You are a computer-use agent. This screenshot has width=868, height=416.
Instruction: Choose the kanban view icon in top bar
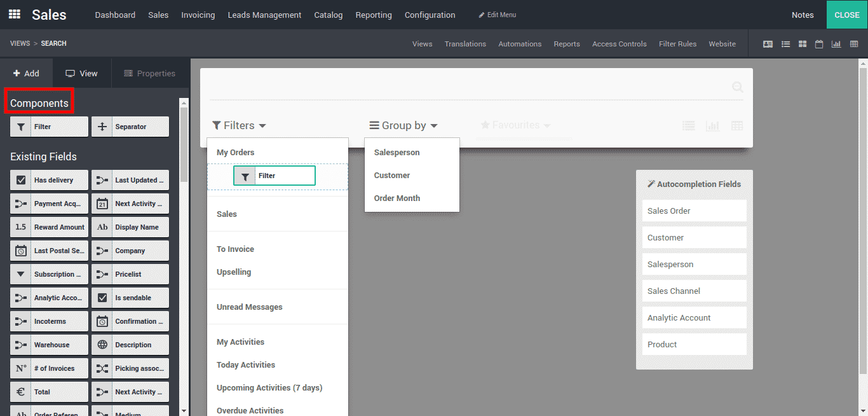pyautogui.click(x=803, y=44)
